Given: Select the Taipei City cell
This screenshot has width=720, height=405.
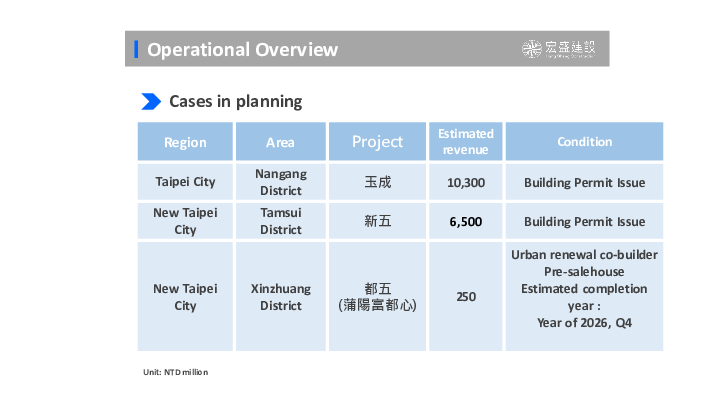Looking at the screenshot, I should coord(185,182).
